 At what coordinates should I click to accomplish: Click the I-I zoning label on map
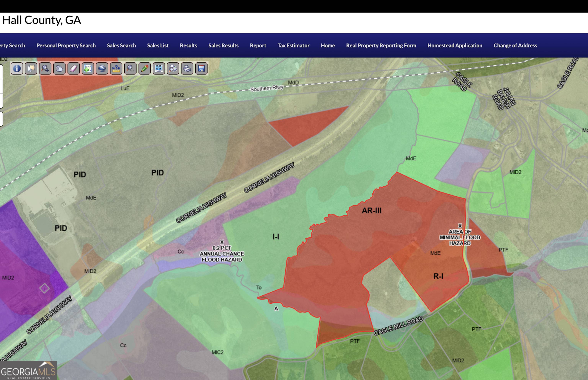[x=276, y=237]
